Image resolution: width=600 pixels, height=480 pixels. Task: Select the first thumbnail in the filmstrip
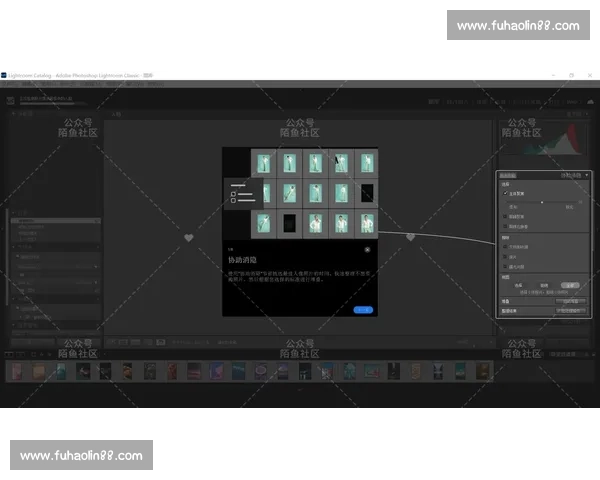(x=17, y=372)
